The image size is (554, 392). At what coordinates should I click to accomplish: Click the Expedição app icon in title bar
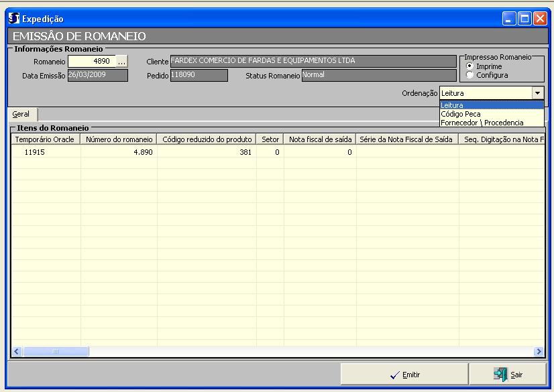(15, 19)
